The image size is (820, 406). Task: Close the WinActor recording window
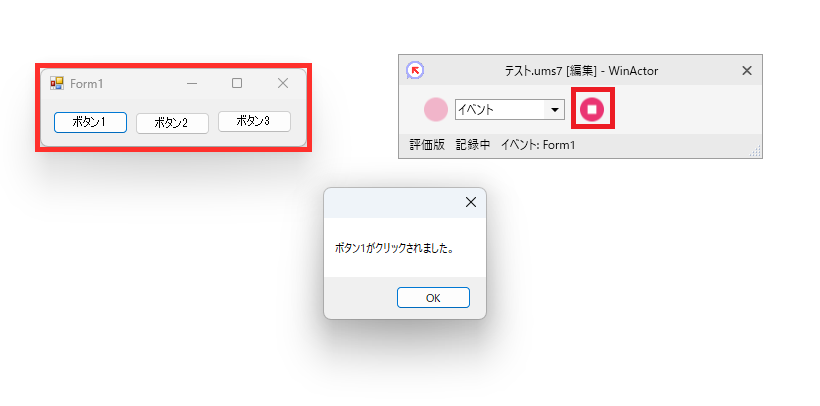coord(747,71)
